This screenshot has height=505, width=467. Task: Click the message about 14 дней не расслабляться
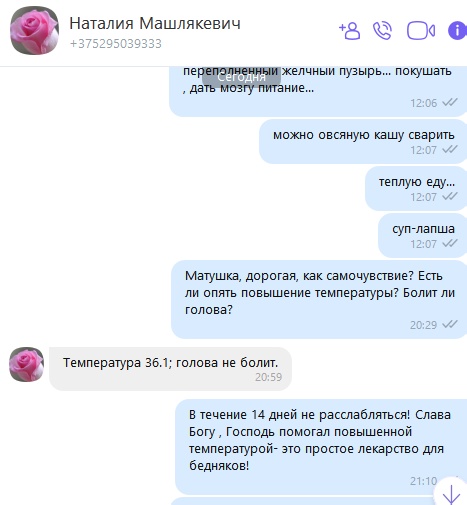pos(321,447)
